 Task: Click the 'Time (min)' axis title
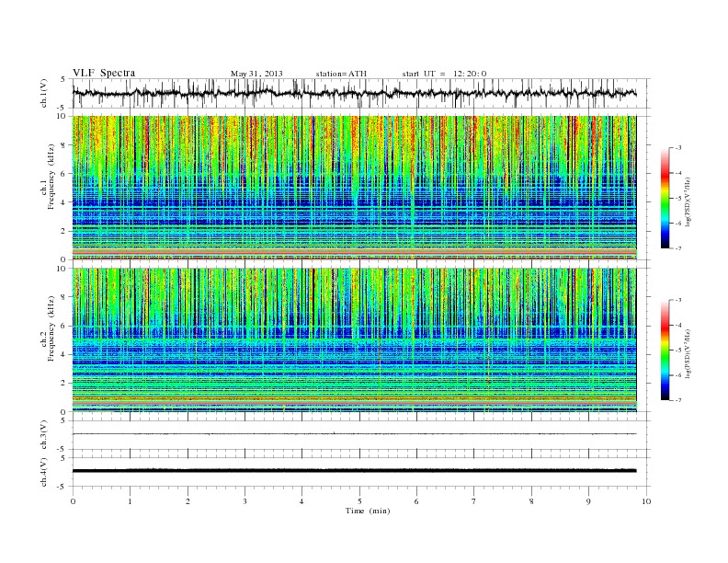click(x=368, y=511)
